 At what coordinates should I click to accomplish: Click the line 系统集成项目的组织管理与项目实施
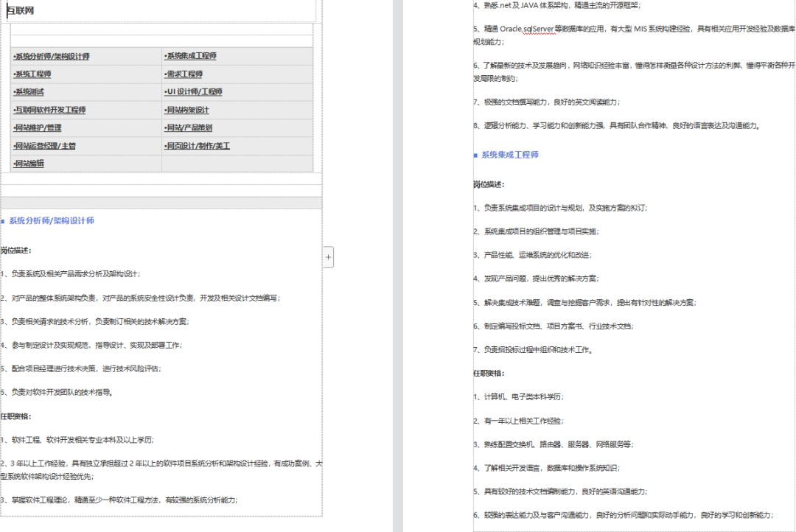[x=536, y=231]
